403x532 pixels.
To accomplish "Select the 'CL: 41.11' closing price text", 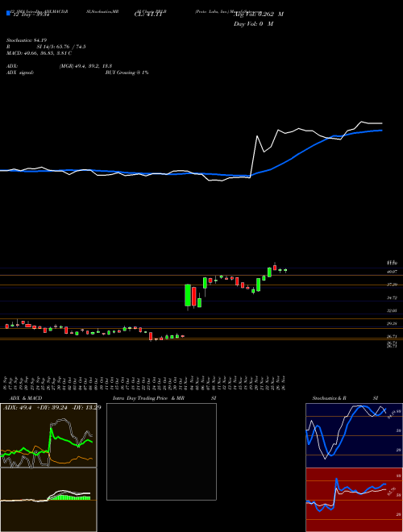I will [x=148, y=15].
